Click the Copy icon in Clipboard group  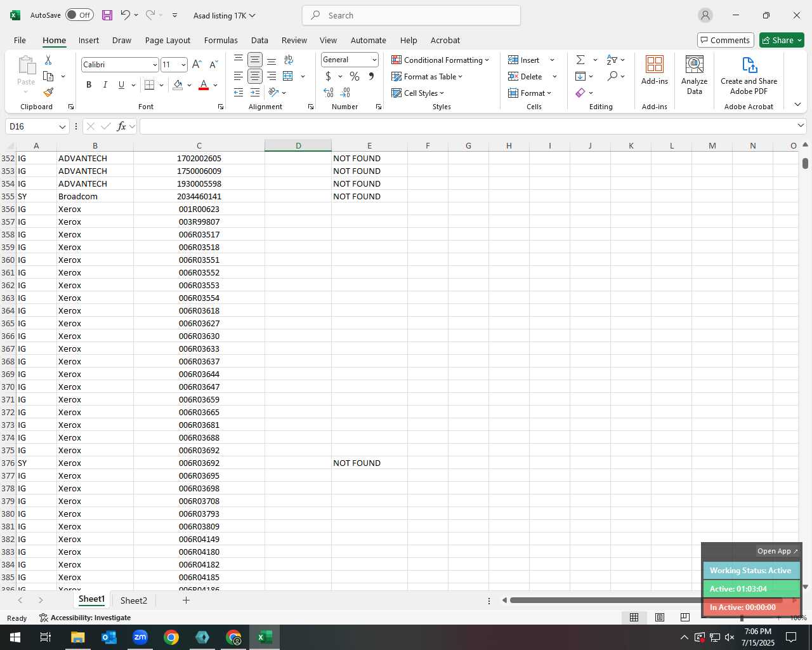tap(48, 76)
